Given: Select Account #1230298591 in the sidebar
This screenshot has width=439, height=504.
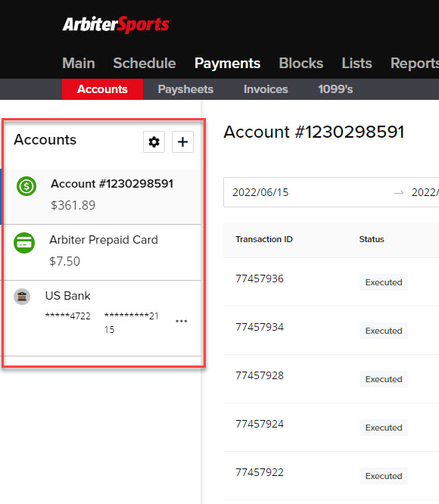Looking at the screenshot, I should point(102,197).
